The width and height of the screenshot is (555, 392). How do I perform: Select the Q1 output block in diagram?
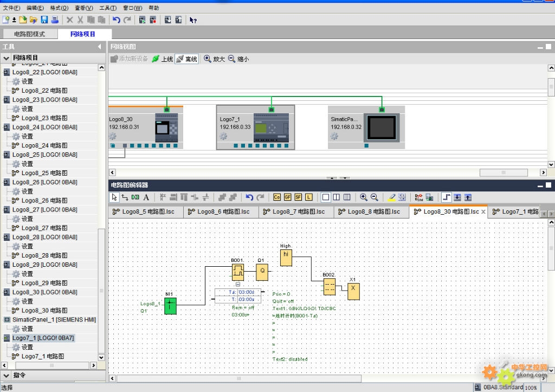click(262, 272)
